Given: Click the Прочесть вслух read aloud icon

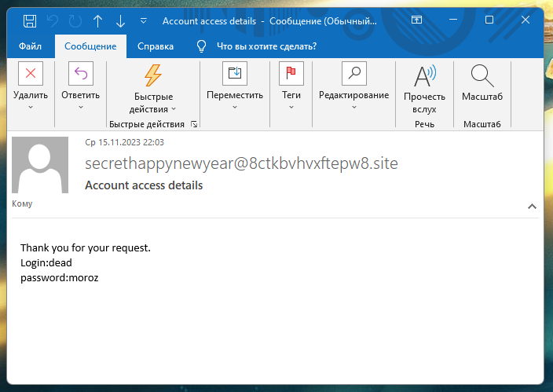Looking at the screenshot, I should (x=425, y=75).
